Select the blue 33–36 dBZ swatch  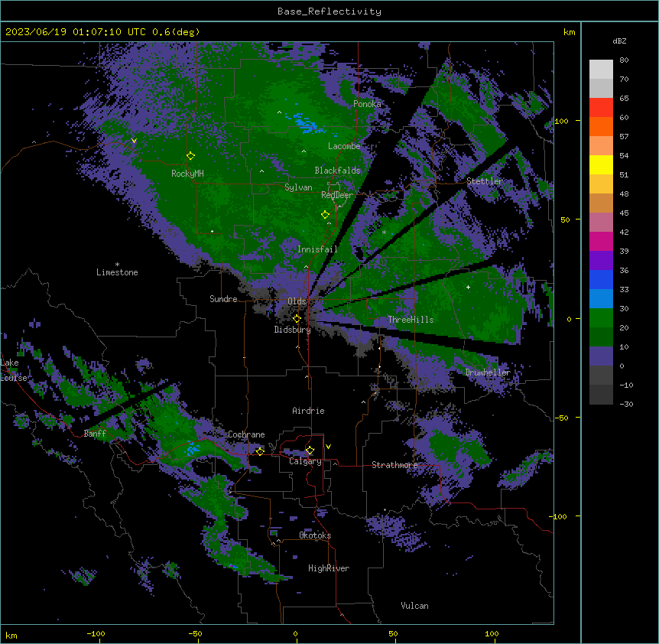[601, 279]
